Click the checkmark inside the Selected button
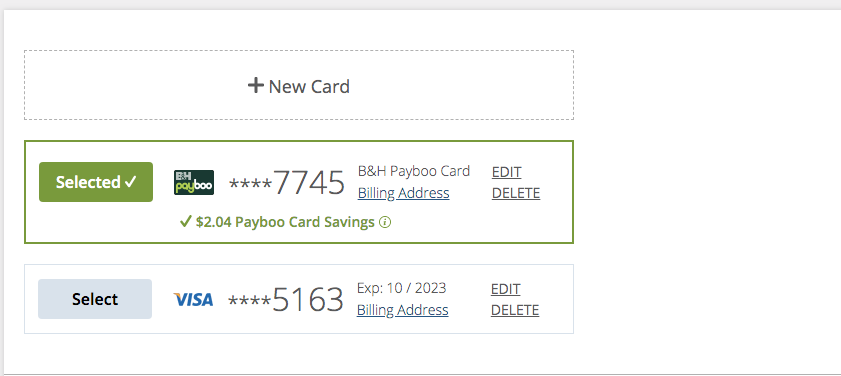 [x=130, y=182]
